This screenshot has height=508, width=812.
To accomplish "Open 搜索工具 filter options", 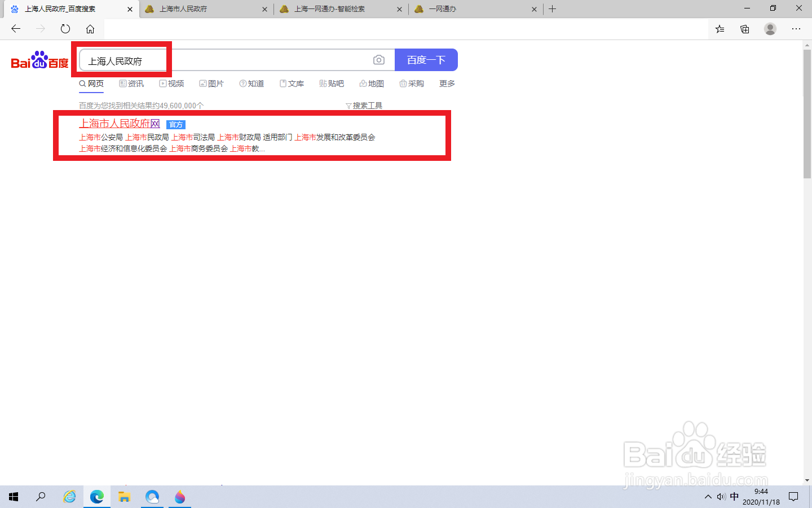I will 364,106.
